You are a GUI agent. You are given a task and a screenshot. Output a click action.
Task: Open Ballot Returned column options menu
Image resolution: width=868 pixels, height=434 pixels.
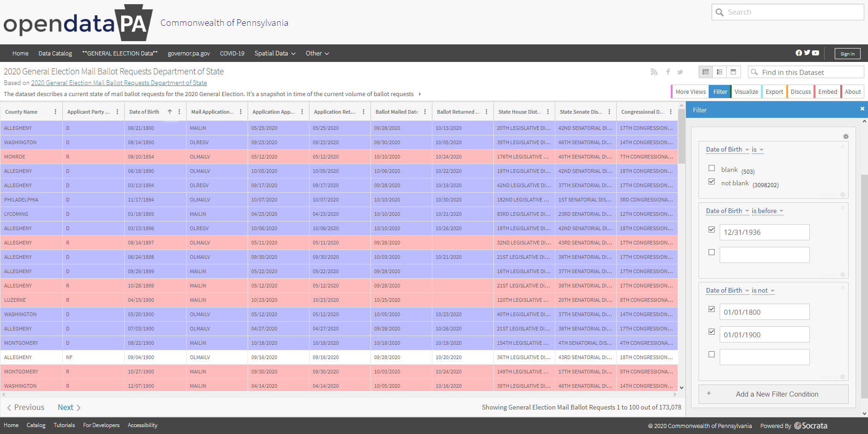(486, 112)
